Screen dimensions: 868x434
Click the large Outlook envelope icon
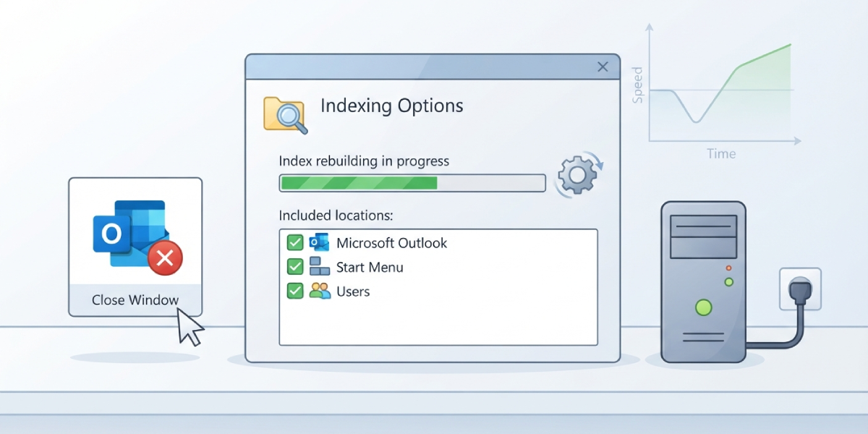point(131,232)
